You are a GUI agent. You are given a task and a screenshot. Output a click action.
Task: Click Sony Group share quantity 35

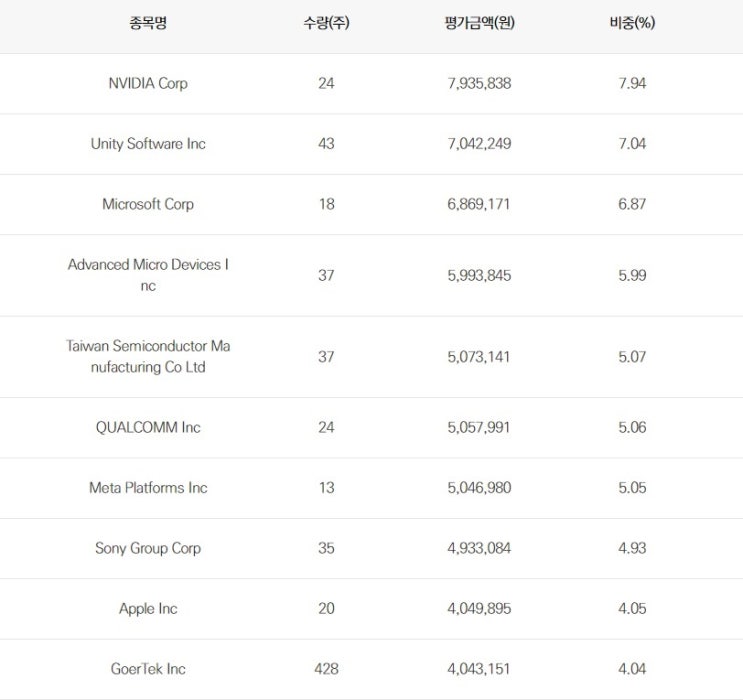(x=326, y=548)
